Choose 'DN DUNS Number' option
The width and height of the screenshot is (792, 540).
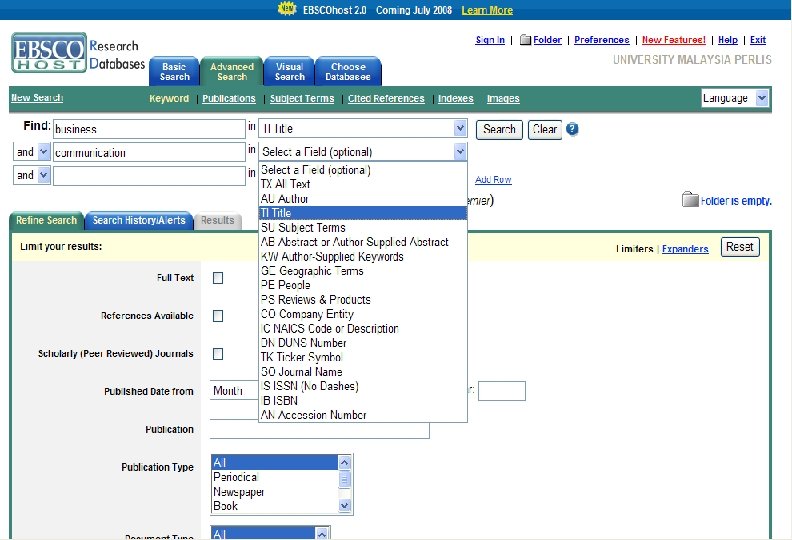pos(362,342)
